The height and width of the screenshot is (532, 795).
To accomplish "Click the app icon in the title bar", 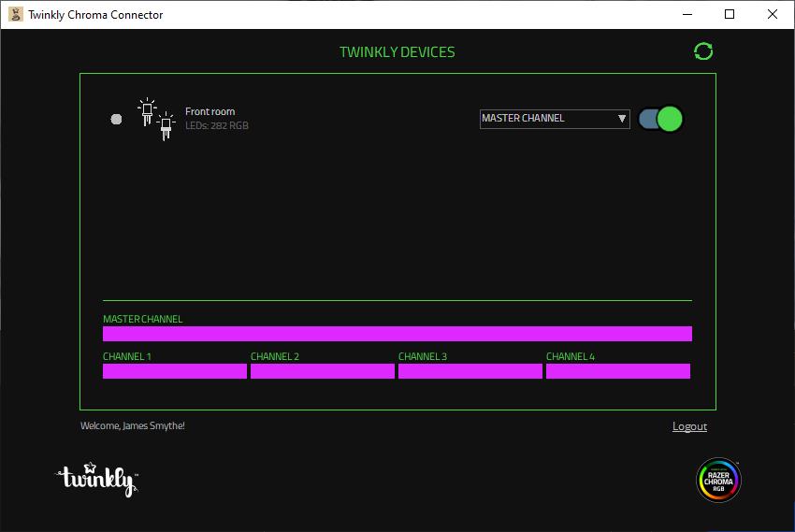I will click(15, 14).
